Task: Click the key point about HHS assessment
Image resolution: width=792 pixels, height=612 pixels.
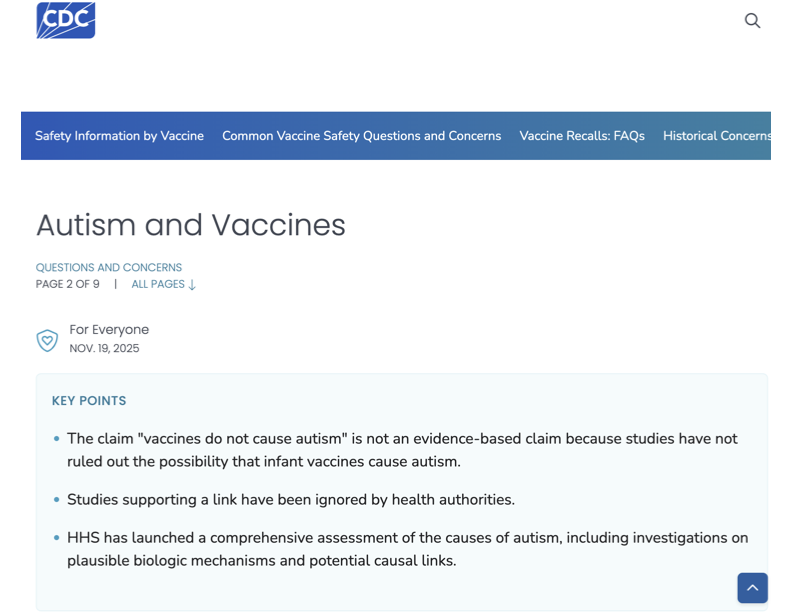Action: pyautogui.click(x=407, y=549)
